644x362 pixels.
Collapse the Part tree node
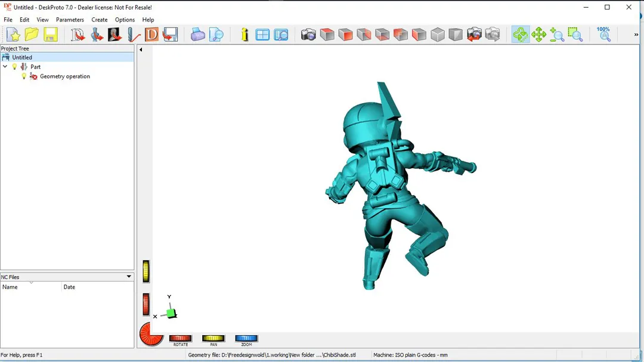pyautogui.click(x=5, y=67)
